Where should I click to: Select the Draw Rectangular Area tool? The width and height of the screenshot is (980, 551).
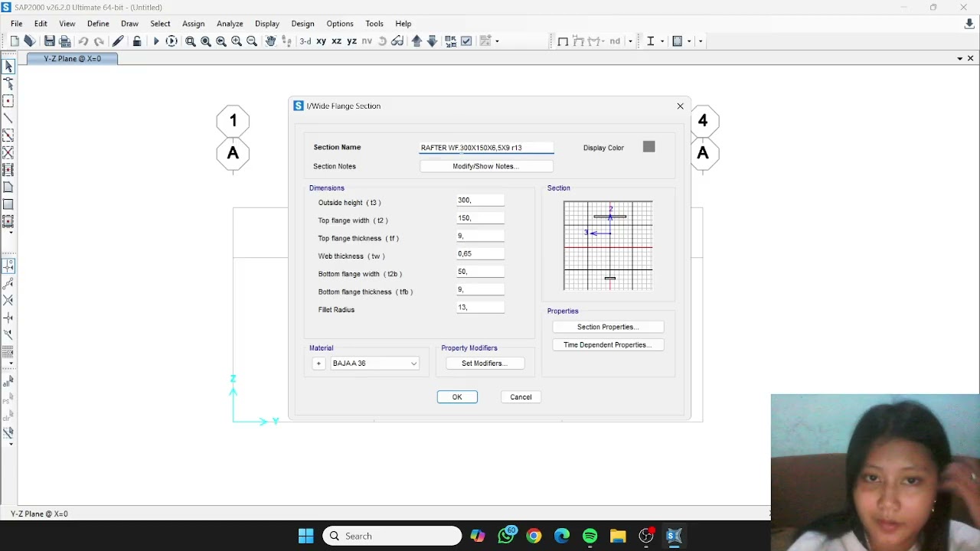[8, 204]
